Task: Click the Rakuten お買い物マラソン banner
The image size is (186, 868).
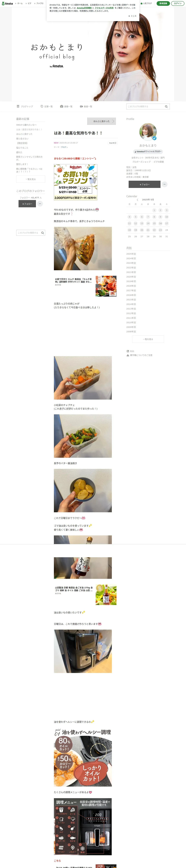Action: pos(76,182)
